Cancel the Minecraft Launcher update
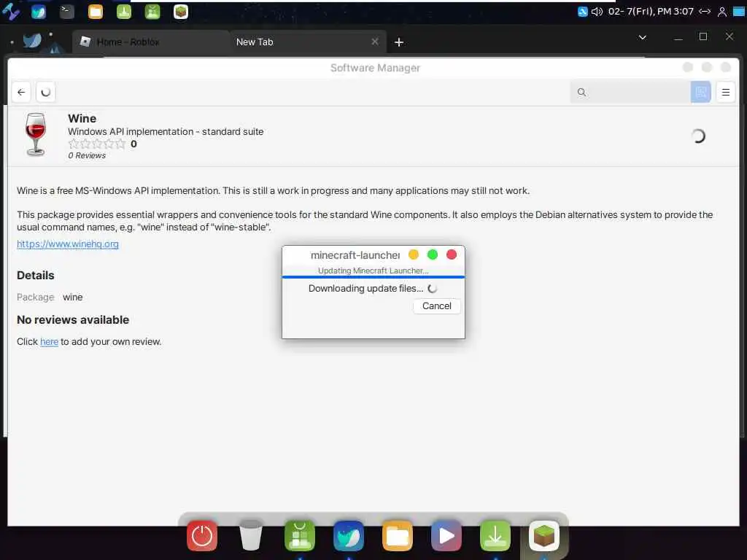 (x=436, y=306)
